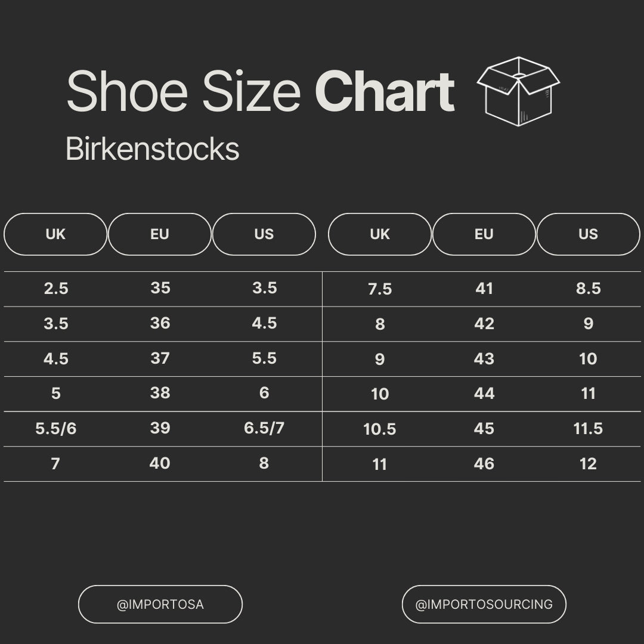The height and width of the screenshot is (644, 644).
Task: Select the EU size 35 cell
Action: click(160, 288)
